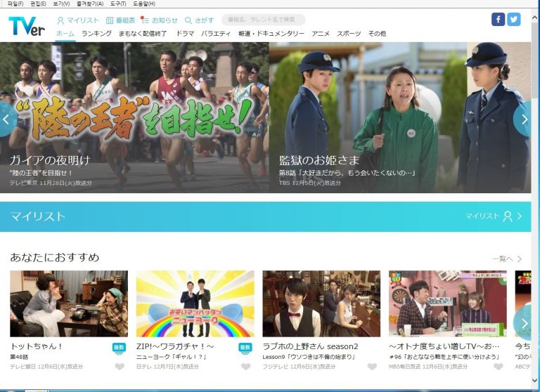Image resolution: width=540 pixels, height=392 pixels.
Task: Click ラブホの上野さん season2 title
Action: [x=310, y=346]
